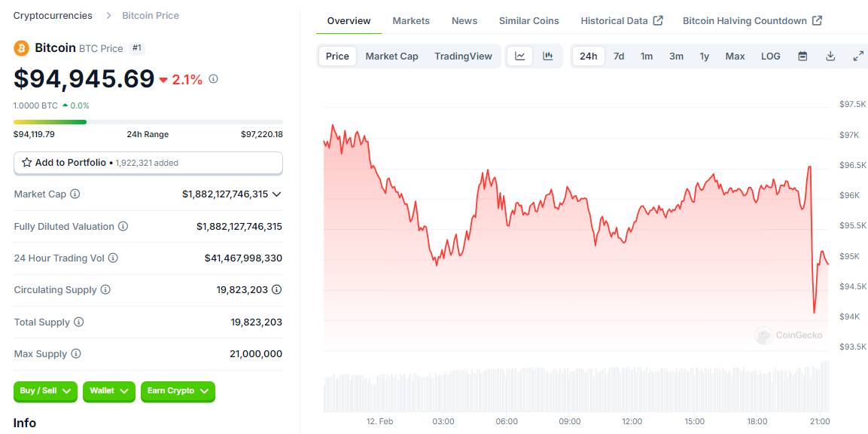Screen dimensions: 868x434
Task: Click the Total Supply value 19,823,203
Action: tap(256, 322)
